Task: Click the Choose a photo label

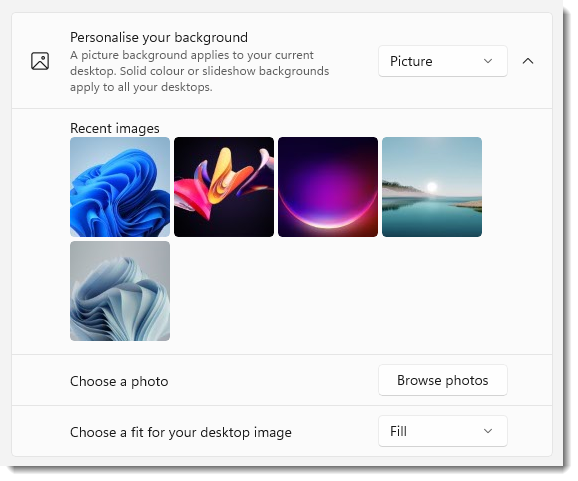Action: (119, 381)
